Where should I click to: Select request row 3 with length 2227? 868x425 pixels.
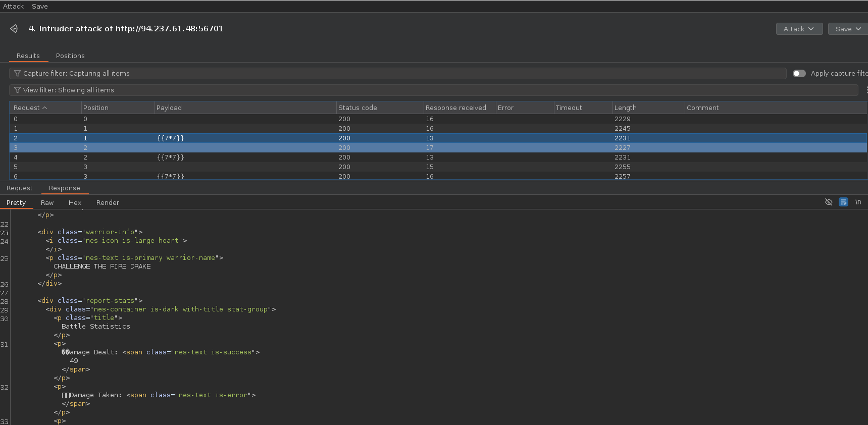click(438, 148)
